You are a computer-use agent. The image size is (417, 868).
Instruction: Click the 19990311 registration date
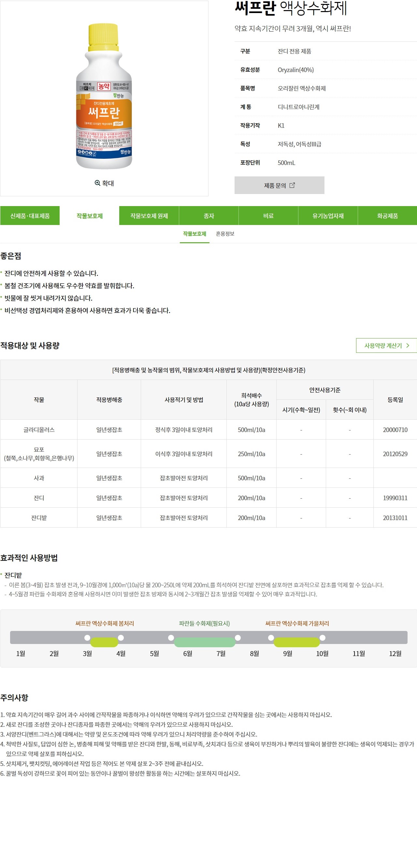coord(395,498)
